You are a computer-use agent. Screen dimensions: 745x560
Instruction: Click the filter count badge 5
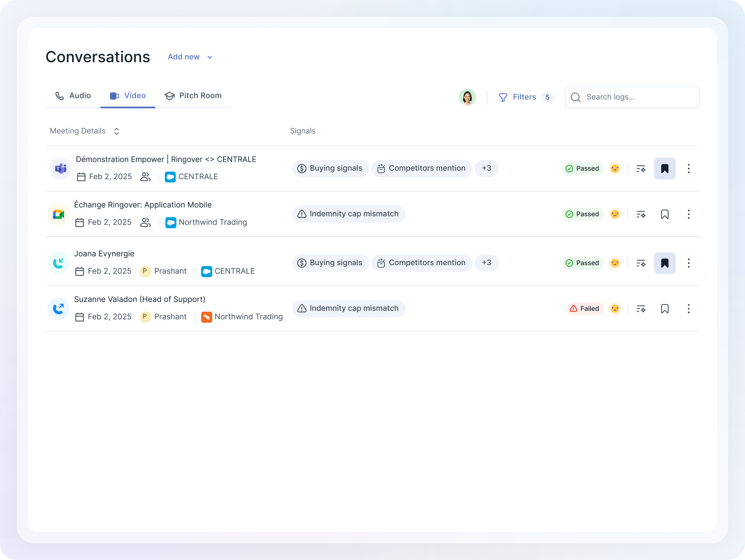tap(548, 97)
